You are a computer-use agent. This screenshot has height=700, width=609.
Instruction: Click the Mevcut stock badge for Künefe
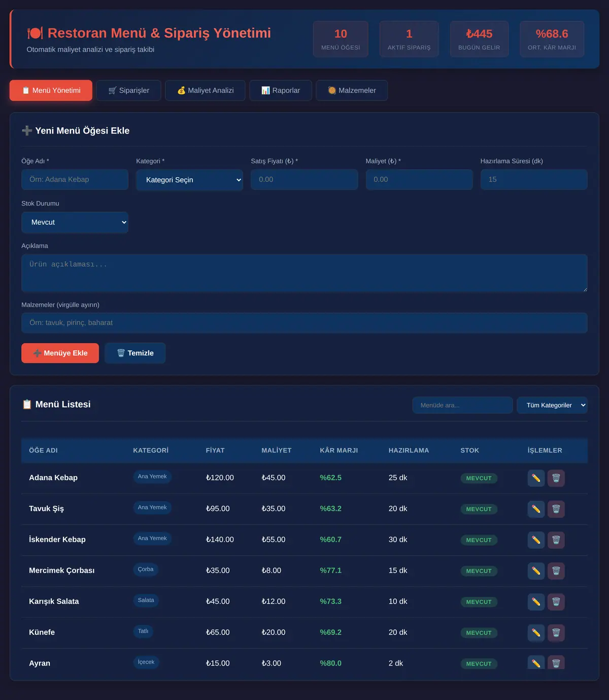[x=479, y=633]
